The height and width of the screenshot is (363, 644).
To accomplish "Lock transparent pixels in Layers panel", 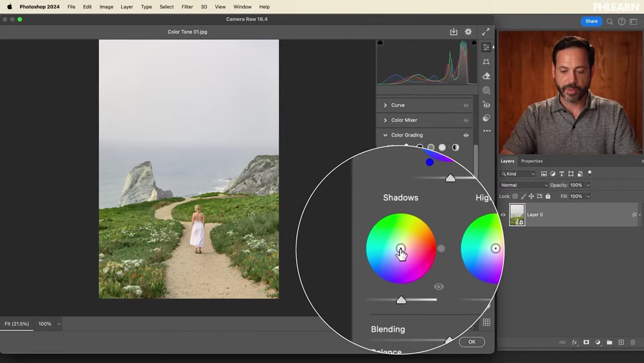I will point(515,197).
